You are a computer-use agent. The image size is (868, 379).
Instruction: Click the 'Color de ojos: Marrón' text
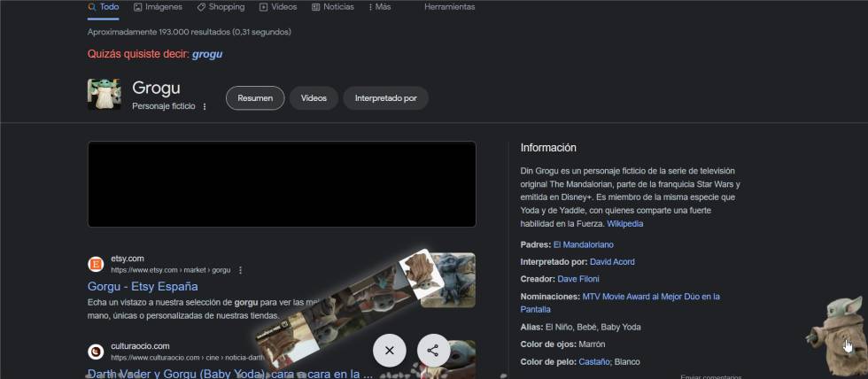[563, 344]
